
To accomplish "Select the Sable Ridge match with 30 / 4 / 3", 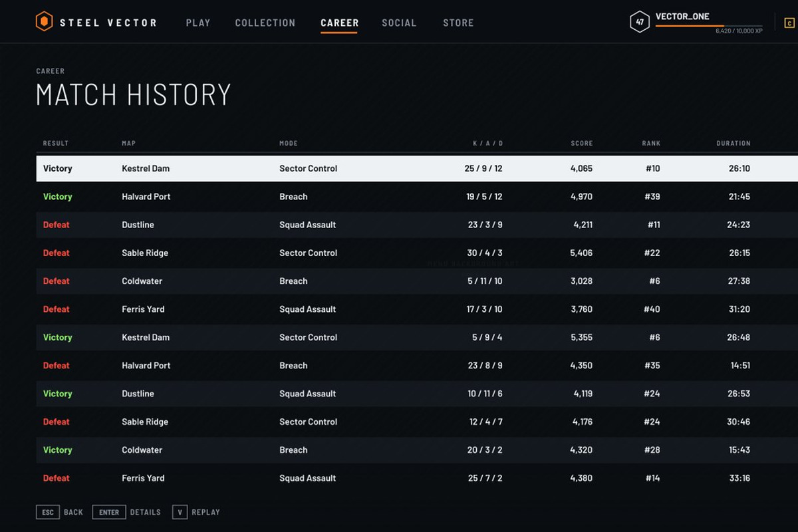I will 417,253.
